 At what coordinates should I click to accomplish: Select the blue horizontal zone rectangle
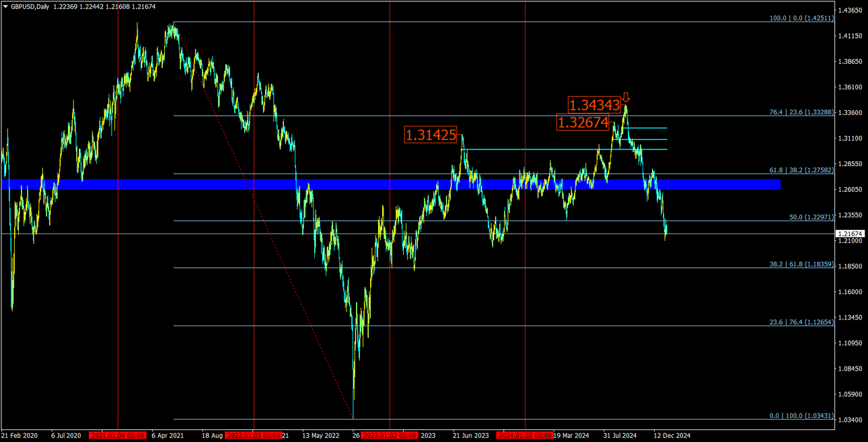pyautogui.click(x=391, y=184)
